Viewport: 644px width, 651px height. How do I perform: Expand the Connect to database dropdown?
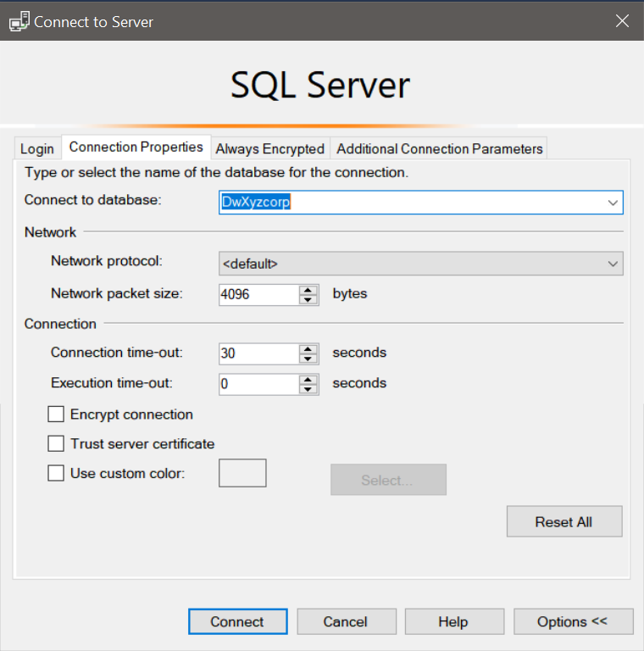pos(613,203)
